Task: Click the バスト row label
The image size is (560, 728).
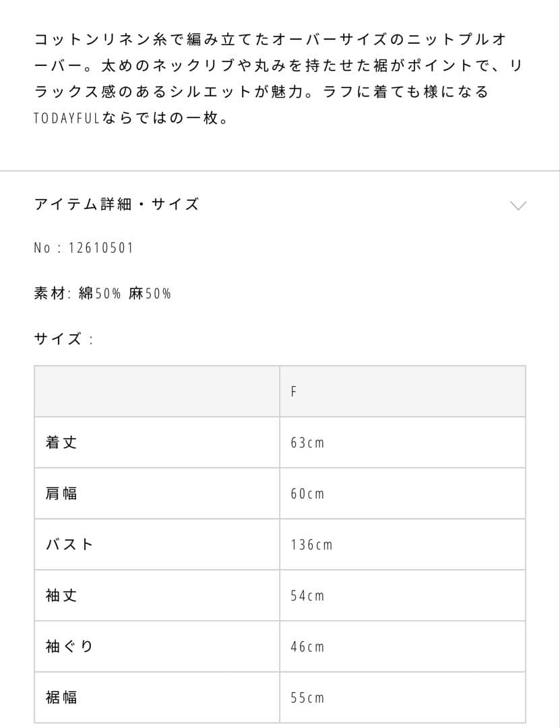Action: pyautogui.click(x=69, y=545)
